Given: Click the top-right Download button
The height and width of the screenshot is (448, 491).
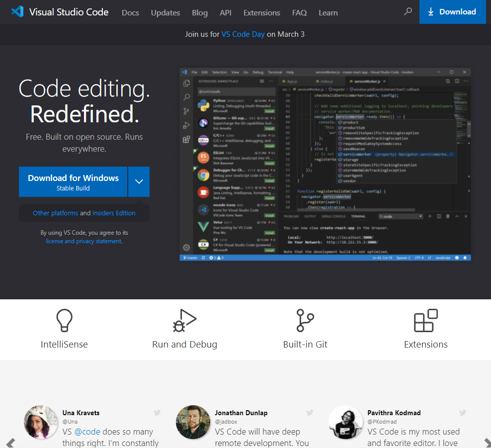Looking at the screenshot, I should coord(452,12).
